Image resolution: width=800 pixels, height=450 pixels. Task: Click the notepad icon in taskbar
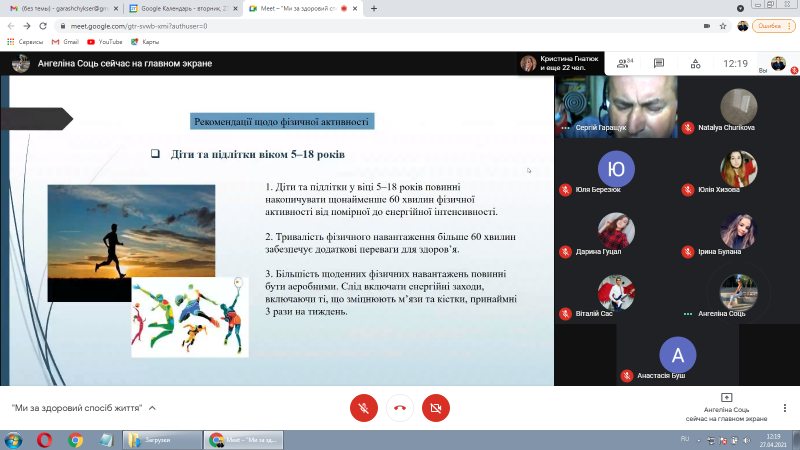point(106,440)
